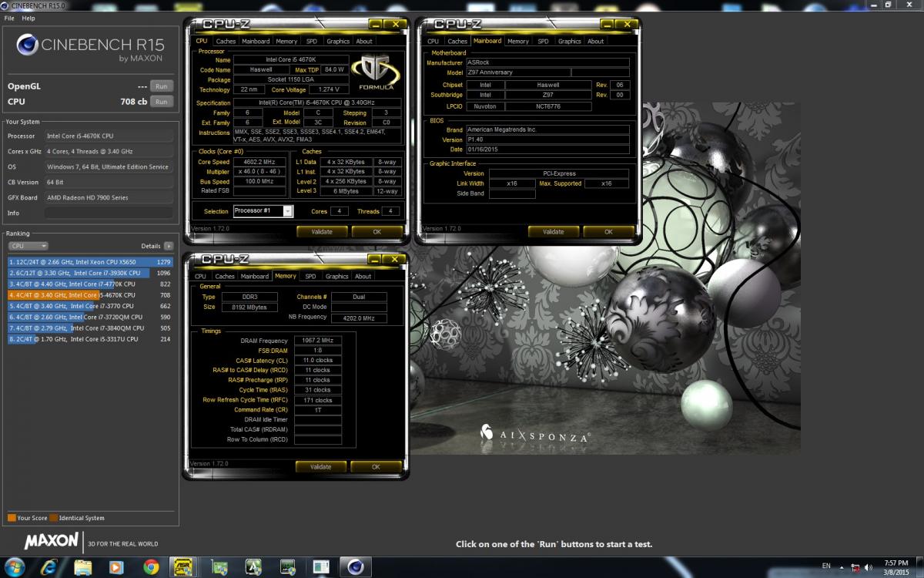Open the Windows Start menu
Viewport: 924px width, 578px height.
(14, 567)
